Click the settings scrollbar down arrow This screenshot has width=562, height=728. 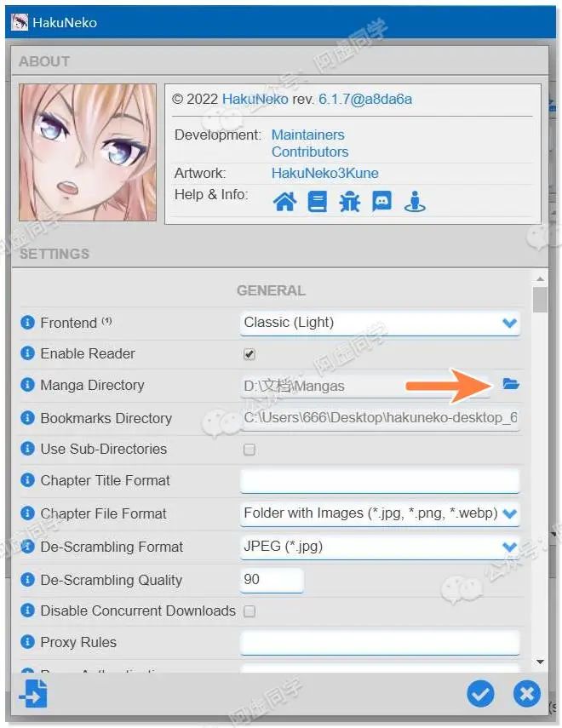click(540, 662)
